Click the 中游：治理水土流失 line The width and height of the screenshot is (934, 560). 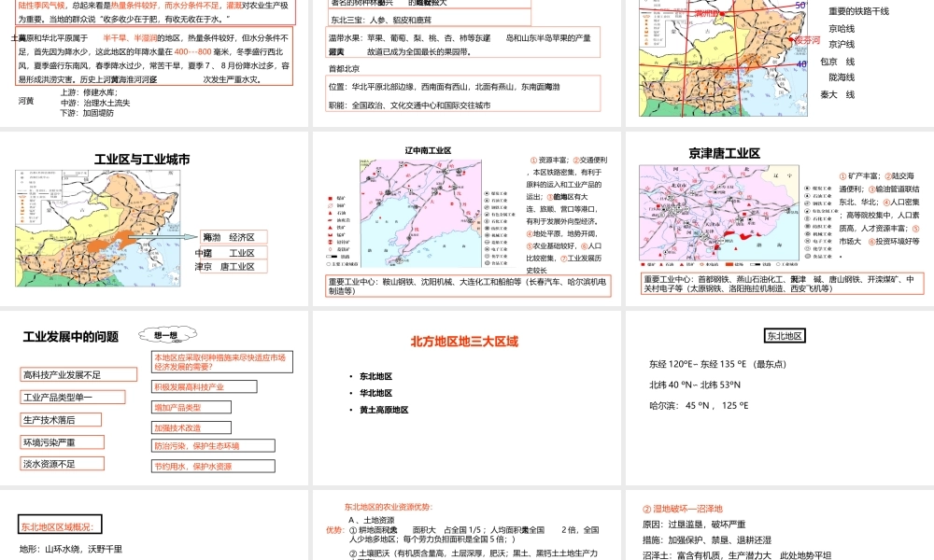94,103
